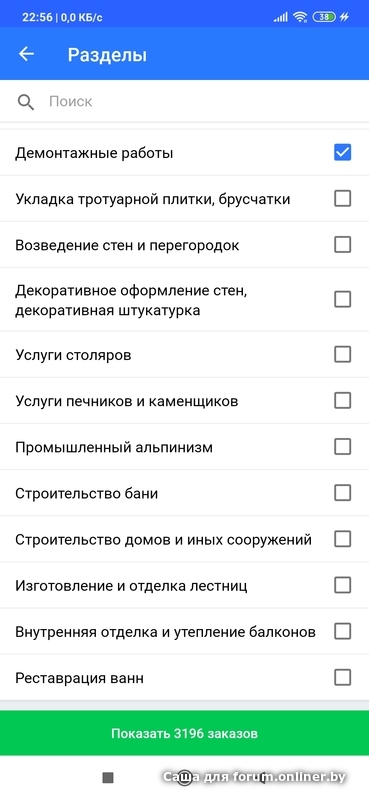This screenshot has width=369, height=800.
Task: Tap the battery indicator icon
Action: [325, 17]
